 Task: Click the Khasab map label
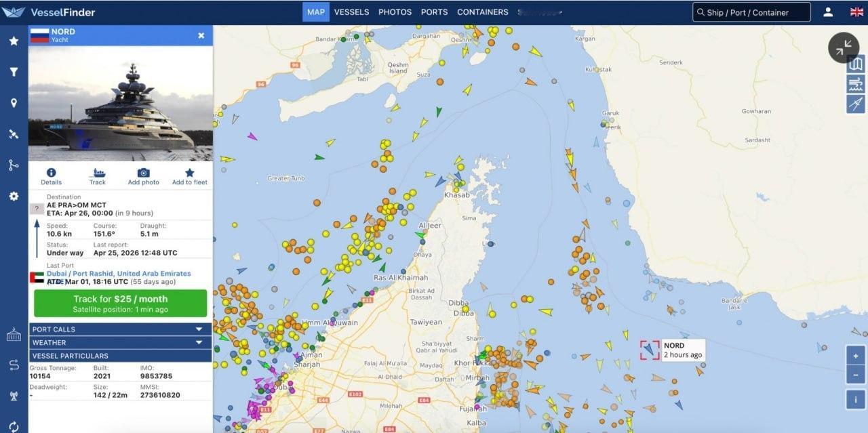[x=456, y=195]
